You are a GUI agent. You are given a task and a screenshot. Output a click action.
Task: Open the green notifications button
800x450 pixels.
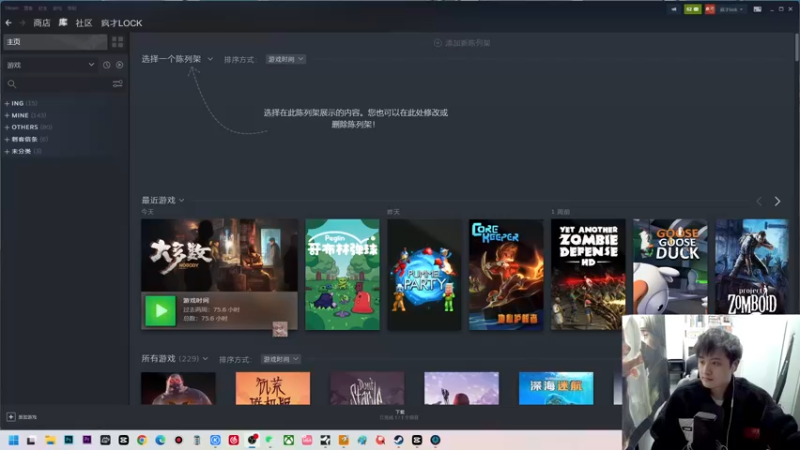[x=692, y=9]
